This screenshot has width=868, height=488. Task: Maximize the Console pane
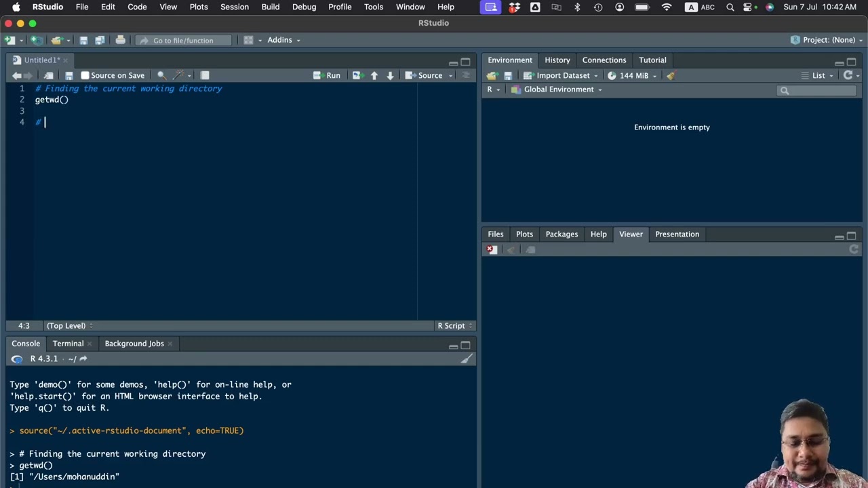pyautogui.click(x=466, y=346)
